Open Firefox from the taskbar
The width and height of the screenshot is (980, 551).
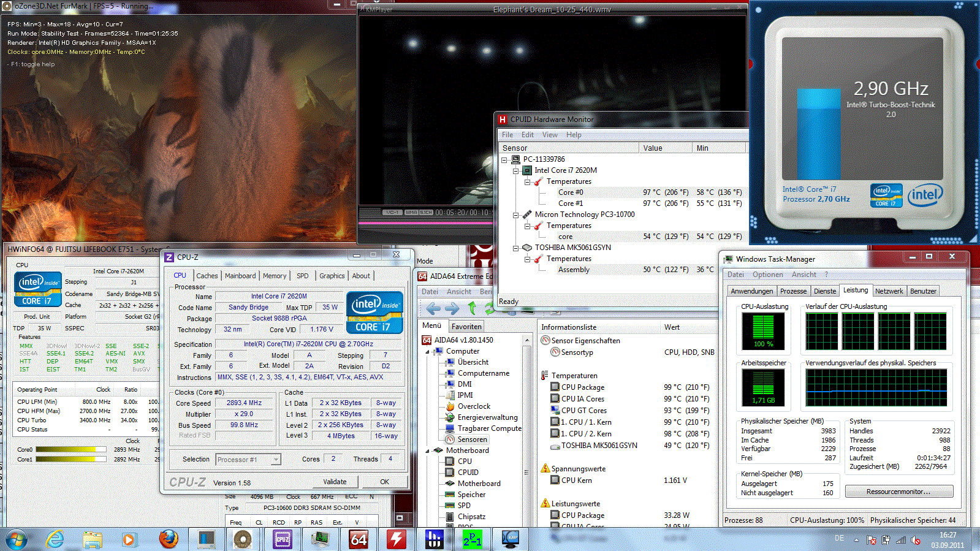[x=169, y=539]
